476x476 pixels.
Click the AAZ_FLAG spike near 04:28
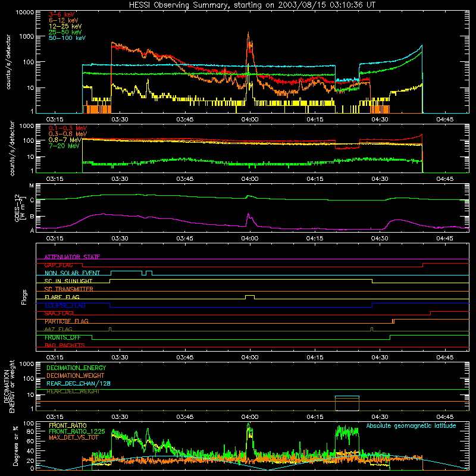click(x=372, y=329)
